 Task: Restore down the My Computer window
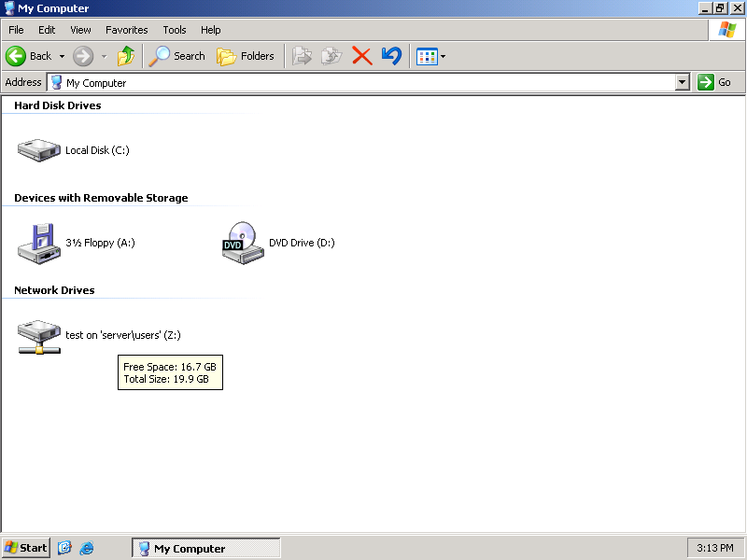coord(720,8)
